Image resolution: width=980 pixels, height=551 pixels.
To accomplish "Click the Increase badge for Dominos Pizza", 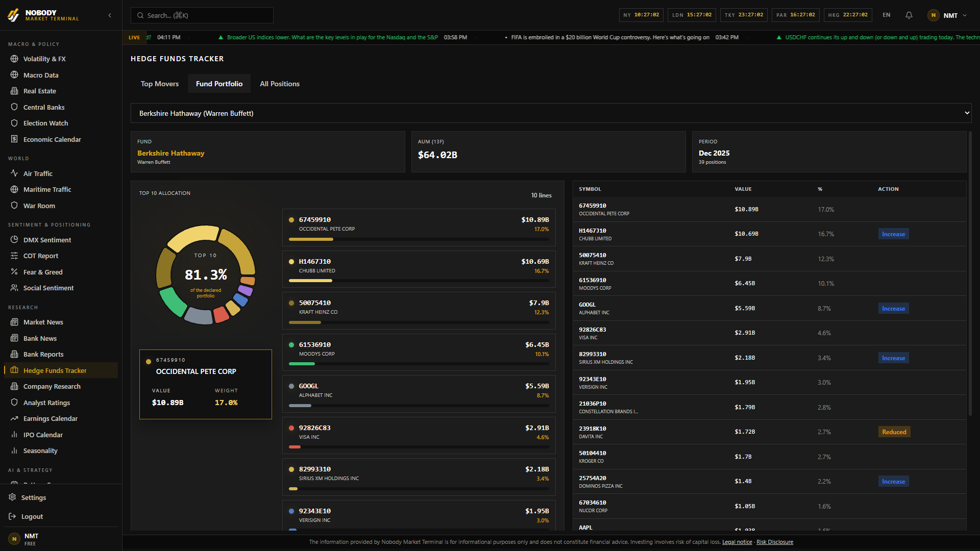I will pyautogui.click(x=894, y=482).
